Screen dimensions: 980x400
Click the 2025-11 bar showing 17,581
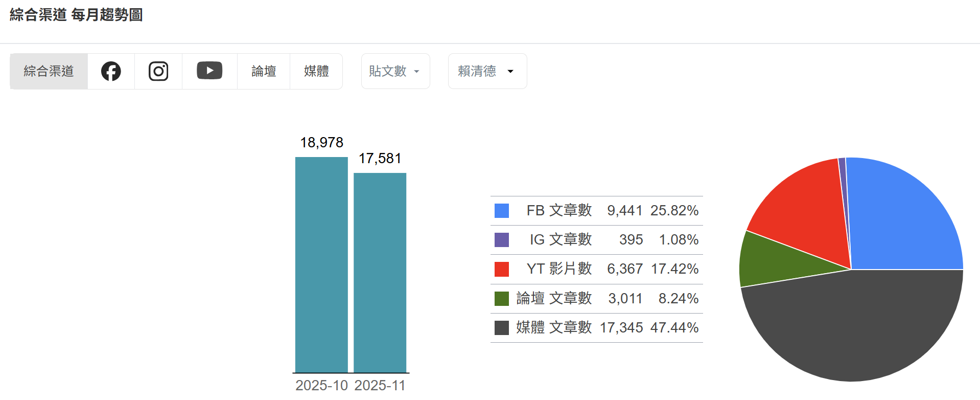point(380,273)
